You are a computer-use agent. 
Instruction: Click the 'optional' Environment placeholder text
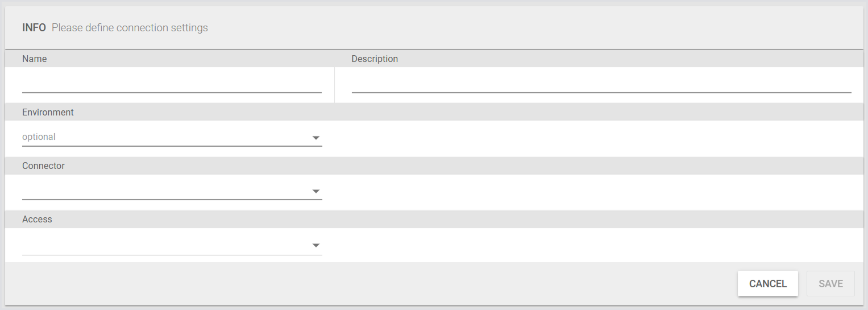[x=39, y=137]
